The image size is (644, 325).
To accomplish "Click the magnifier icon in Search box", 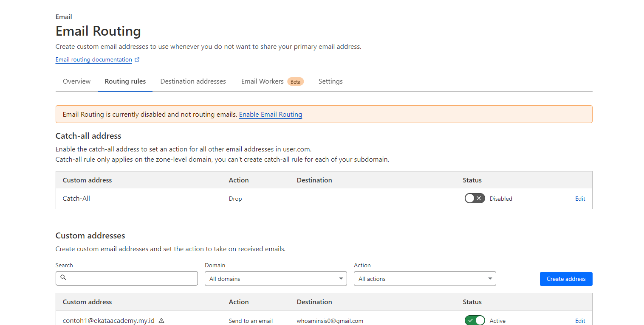I will point(63,277).
